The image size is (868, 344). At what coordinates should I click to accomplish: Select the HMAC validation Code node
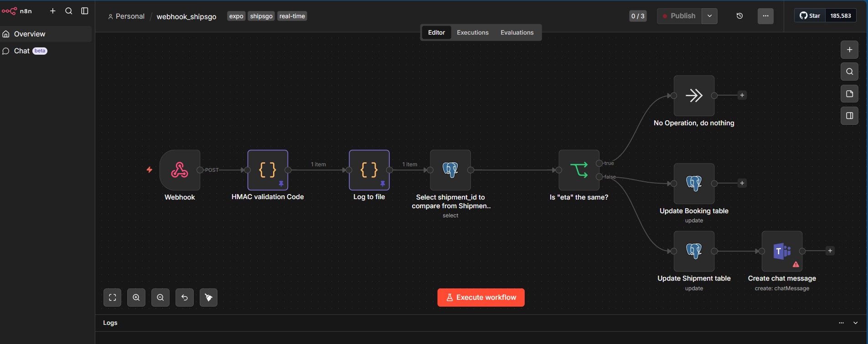tap(268, 170)
